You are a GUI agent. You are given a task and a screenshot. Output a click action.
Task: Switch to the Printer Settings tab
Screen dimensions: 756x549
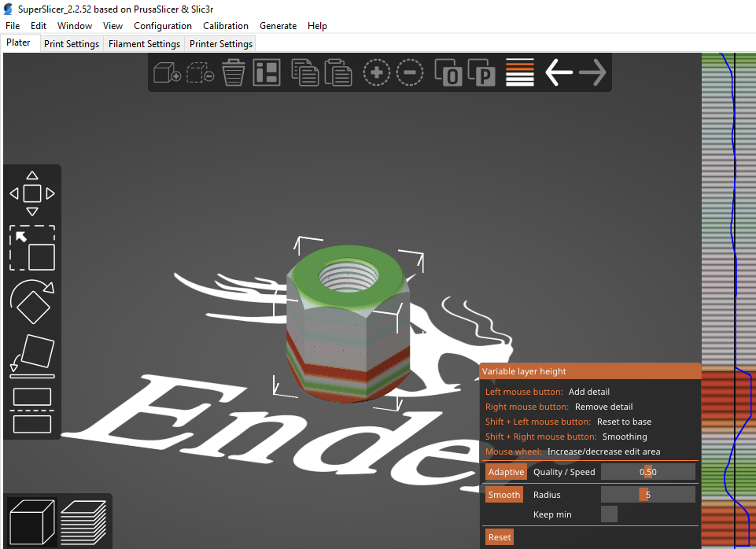221,44
